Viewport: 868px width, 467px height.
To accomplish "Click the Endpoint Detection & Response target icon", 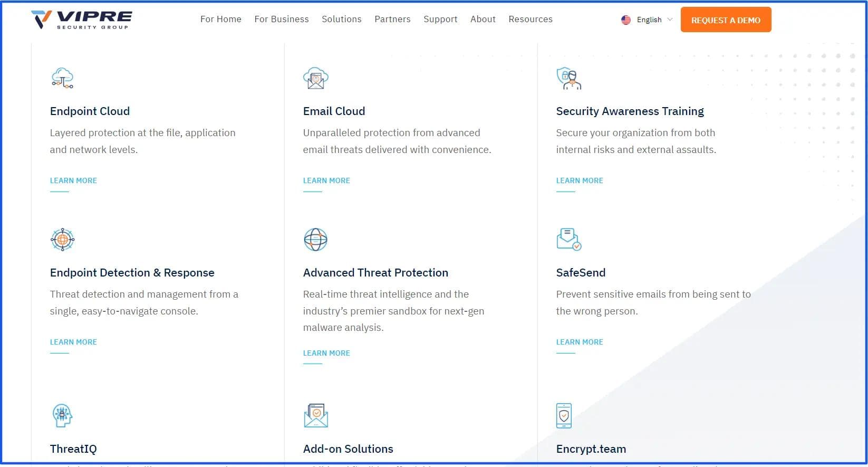I will point(62,240).
